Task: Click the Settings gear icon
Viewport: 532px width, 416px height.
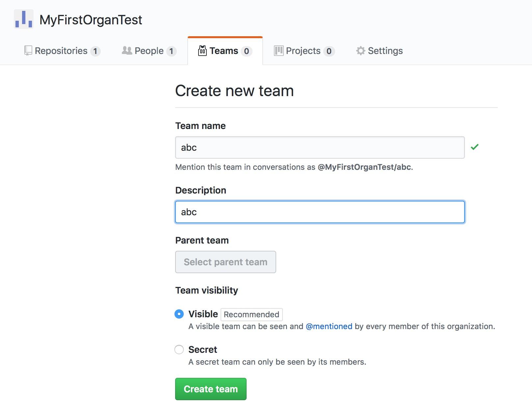Action: [360, 51]
